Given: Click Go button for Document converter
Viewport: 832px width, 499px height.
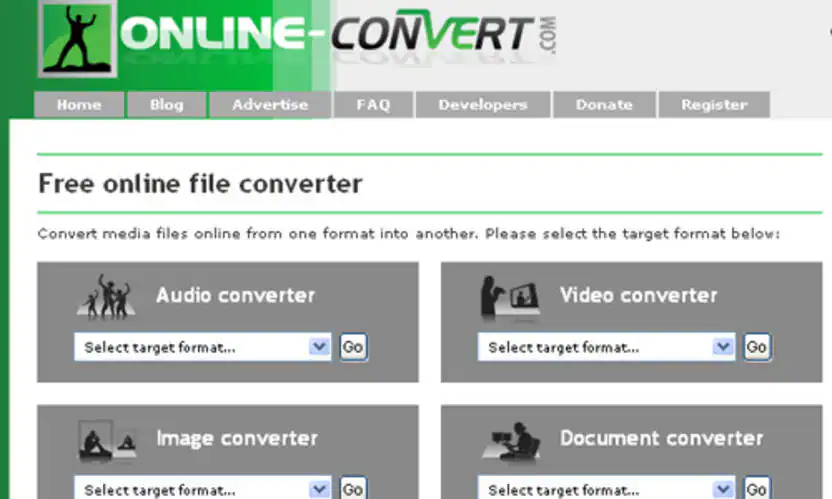Looking at the screenshot, I should [x=757, y=488].
